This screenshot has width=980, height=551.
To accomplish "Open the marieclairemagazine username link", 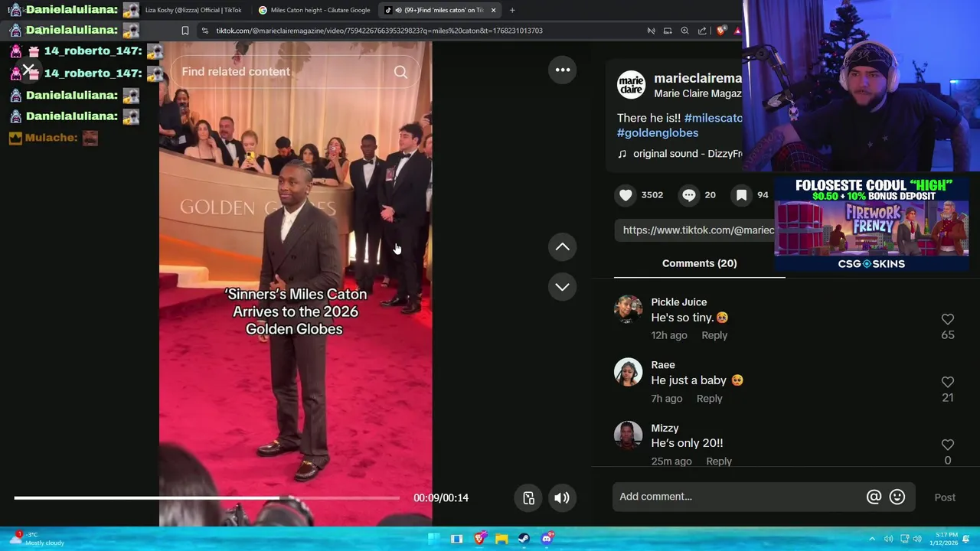I will pyautogui.click(x=697, y=78).
